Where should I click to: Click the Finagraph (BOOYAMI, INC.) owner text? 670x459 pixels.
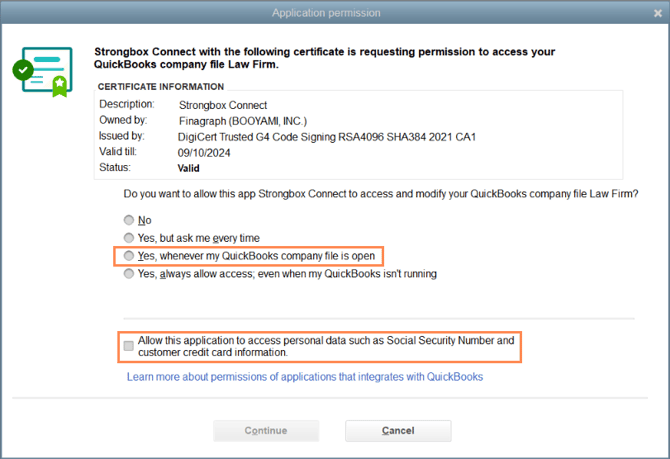click(x=243, y=121)
